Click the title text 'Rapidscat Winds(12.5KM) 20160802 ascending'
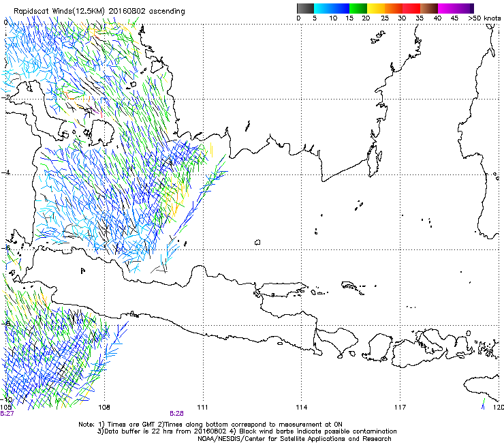504x443 pixels. [x=99, y=12]
